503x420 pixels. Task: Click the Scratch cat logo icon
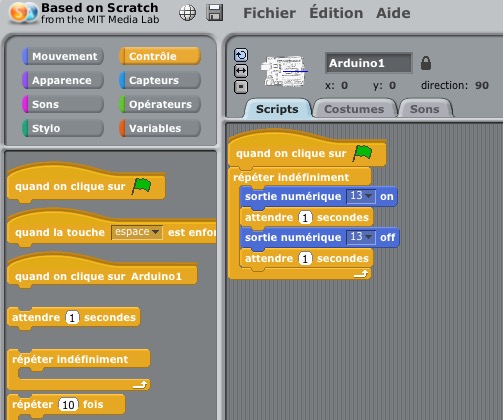click(23, 13)
